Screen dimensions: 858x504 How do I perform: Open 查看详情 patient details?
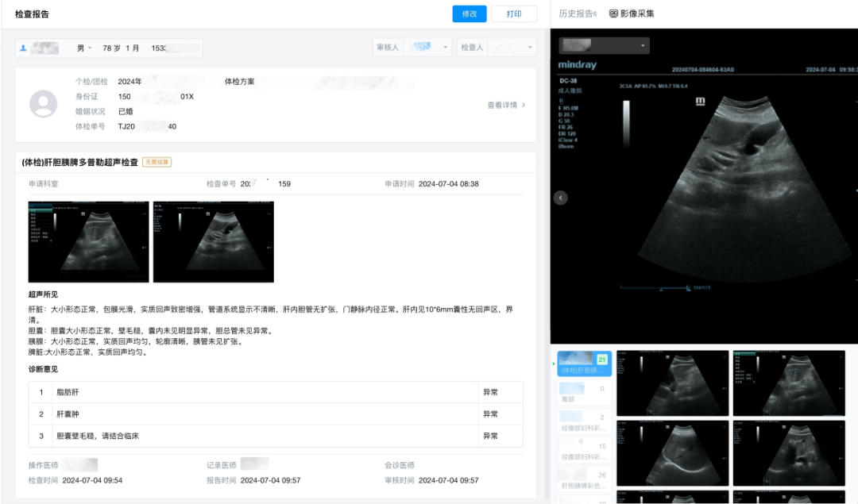coord(506,105)
